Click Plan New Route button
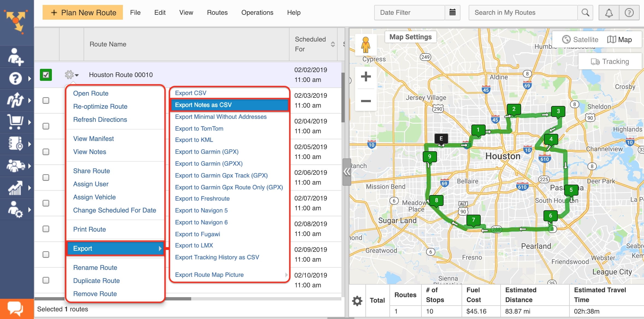Screen dimensions: 644x319 82,12
